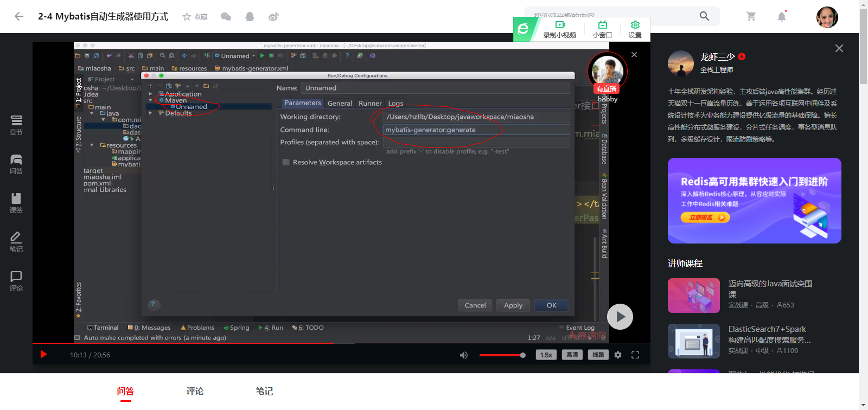868x410 pixels.
Task: Expand the Application configuration node
Action: (150, 94)
